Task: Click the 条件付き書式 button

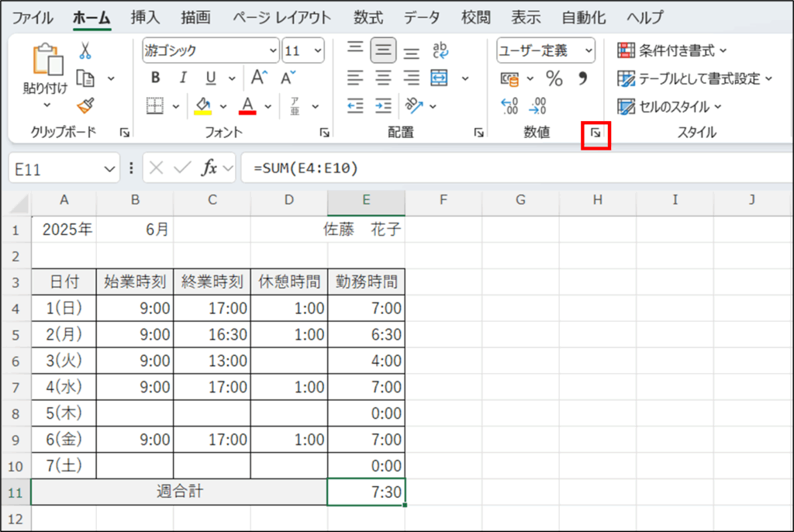Action: [x=671, y=51]
